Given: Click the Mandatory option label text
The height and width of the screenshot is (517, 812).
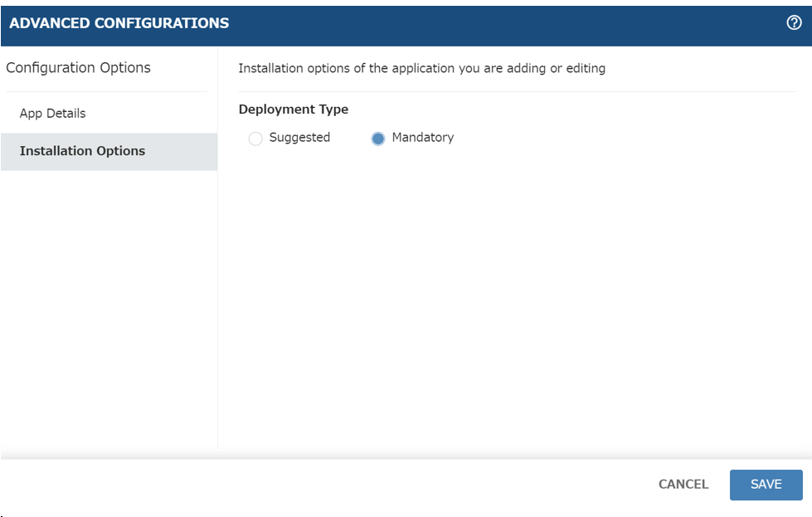Looking at the screenshot, I should click(422, 137).
